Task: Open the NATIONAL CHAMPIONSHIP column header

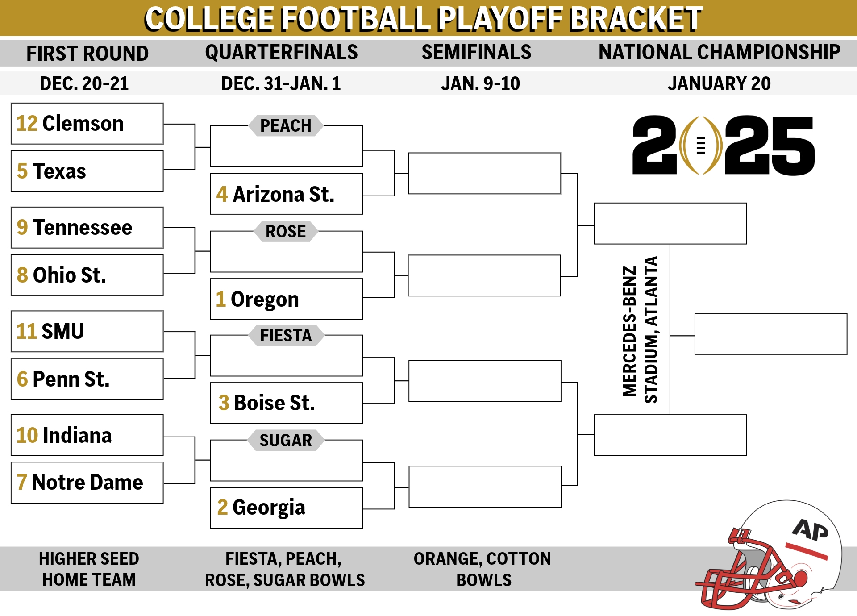Action: tap(719, 53)
